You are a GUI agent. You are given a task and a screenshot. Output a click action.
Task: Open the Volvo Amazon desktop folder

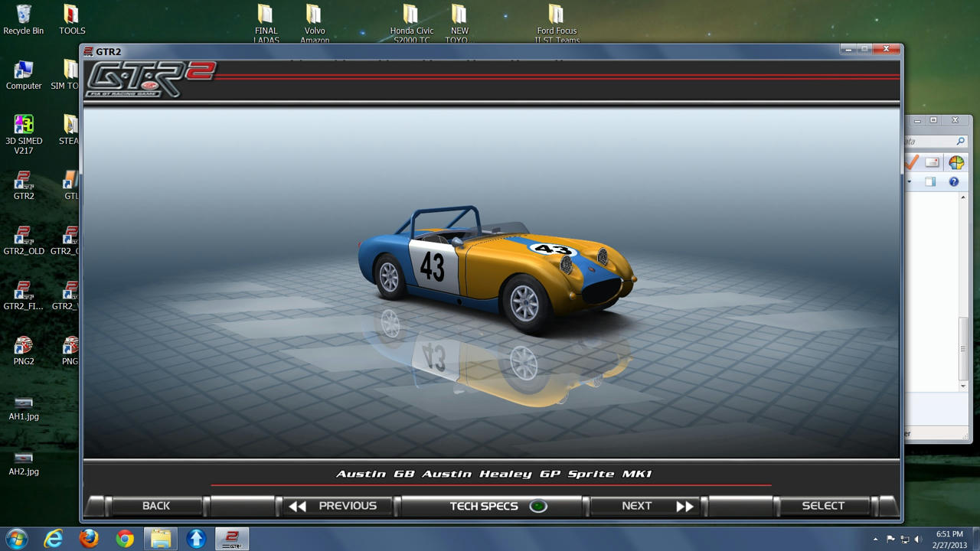tap(315, 24)
